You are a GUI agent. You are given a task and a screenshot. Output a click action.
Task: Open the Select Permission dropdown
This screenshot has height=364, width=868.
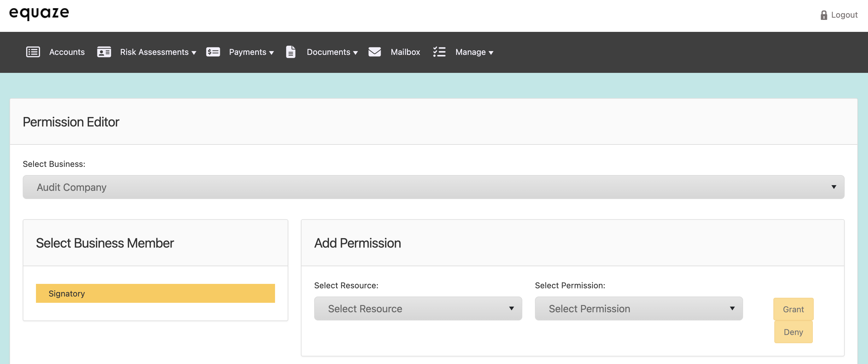[x=638, y=308]
